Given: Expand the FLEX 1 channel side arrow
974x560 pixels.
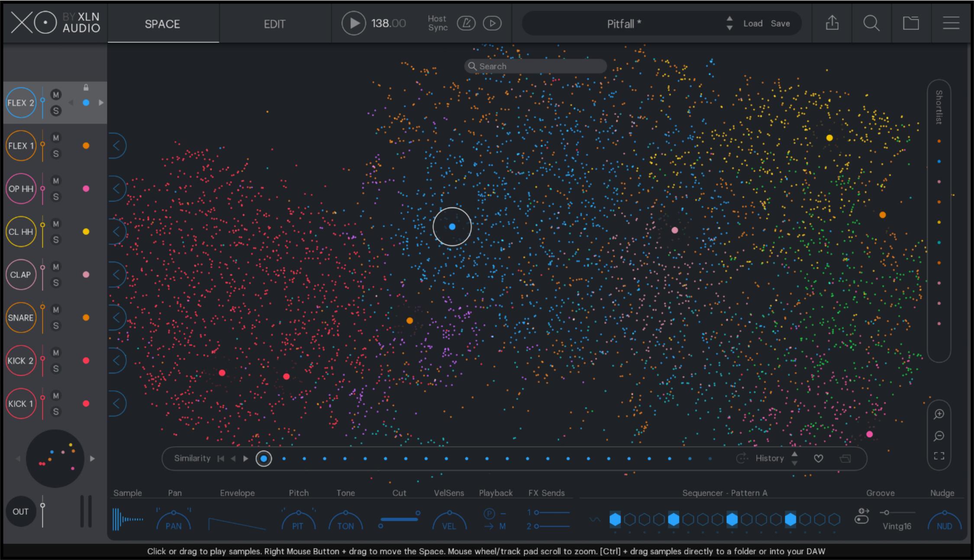Looking at the screenshot, I should coord(117,146).
